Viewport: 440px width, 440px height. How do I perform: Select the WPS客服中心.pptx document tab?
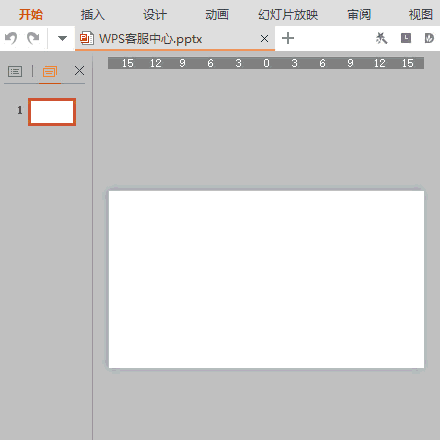pos(175,38)
